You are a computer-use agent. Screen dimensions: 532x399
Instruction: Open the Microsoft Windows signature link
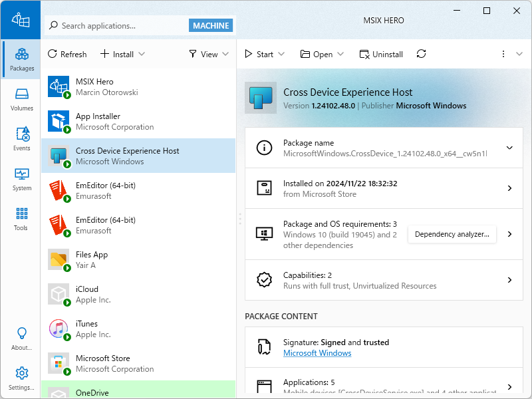click(x=317, y=353)
